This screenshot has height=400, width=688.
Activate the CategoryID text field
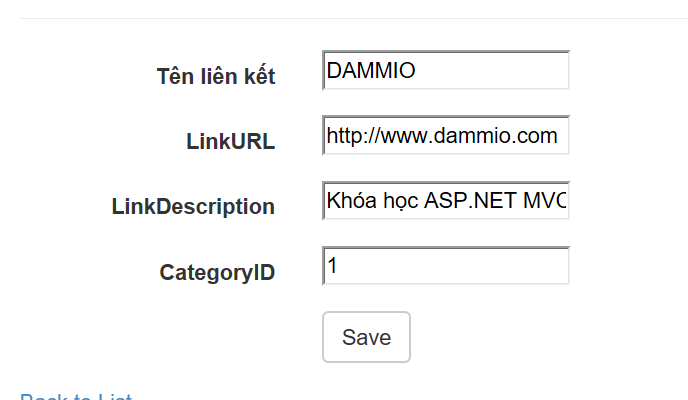point(446,266)
